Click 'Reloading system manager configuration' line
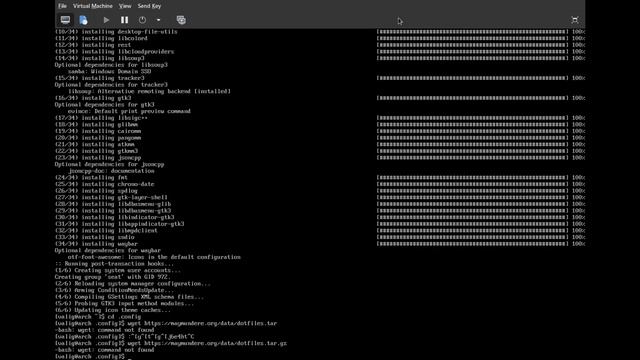 pos(133,284)
